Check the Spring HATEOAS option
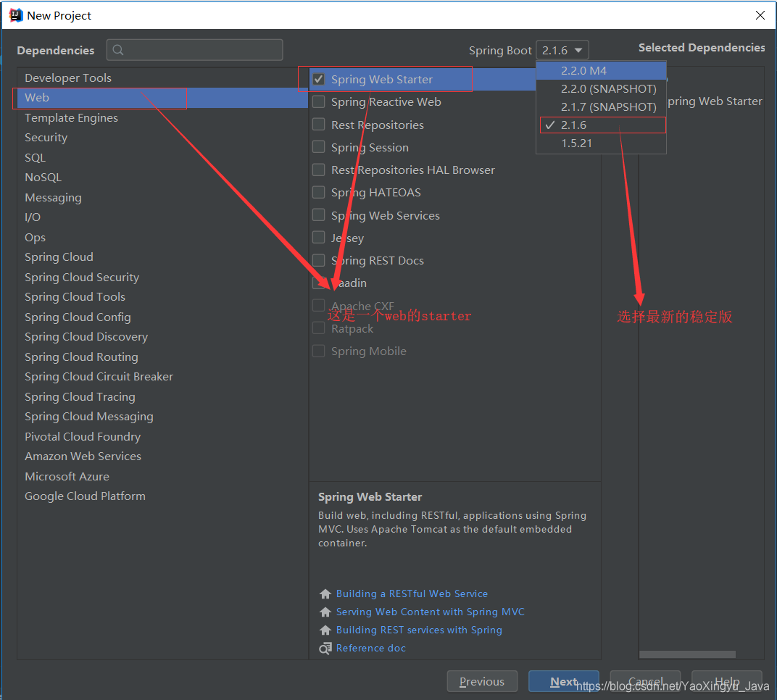The image size is (777, 700). click(319, 192)
